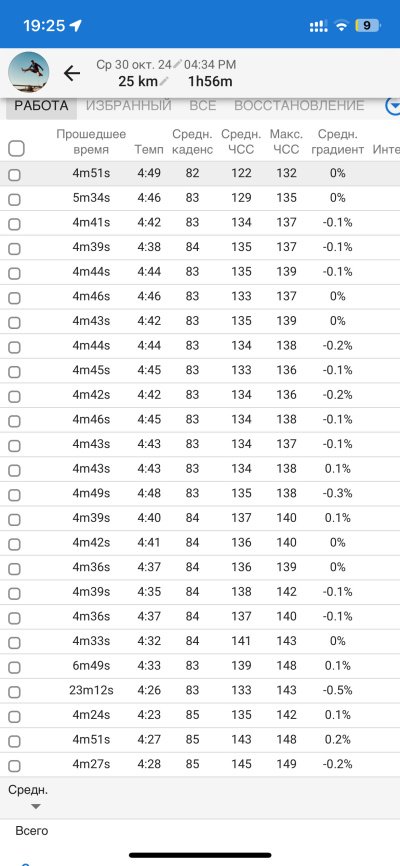Sort by Темп column header

[x=149, y=149]
